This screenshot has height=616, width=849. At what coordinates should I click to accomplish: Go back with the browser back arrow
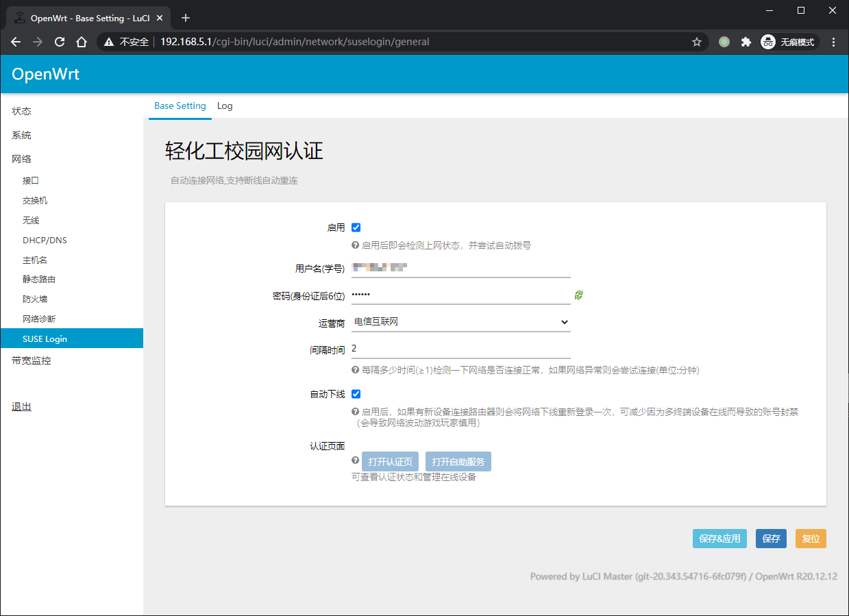click(x=16, y=42)
